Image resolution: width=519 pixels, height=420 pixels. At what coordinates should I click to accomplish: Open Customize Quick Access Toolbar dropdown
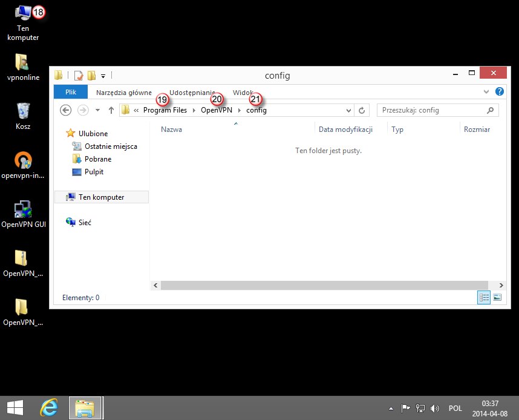[x=103, y=76]
